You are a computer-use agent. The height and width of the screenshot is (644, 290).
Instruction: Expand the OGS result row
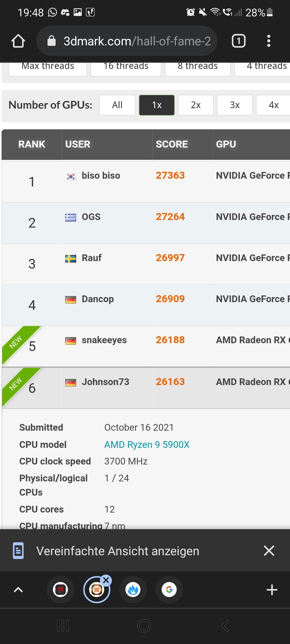[146, 223]
